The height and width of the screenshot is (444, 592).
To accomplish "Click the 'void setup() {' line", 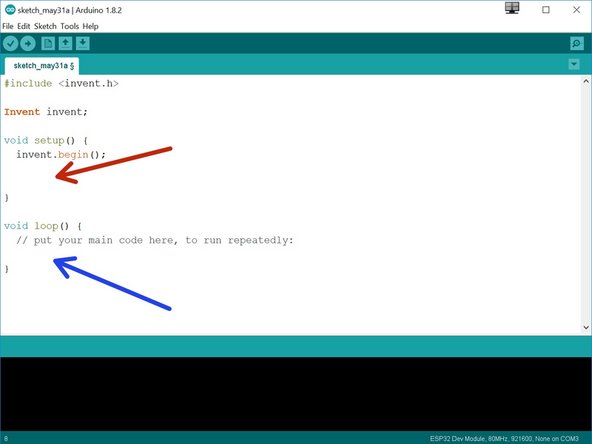I will pyautogui.click(x=46, y=140).
